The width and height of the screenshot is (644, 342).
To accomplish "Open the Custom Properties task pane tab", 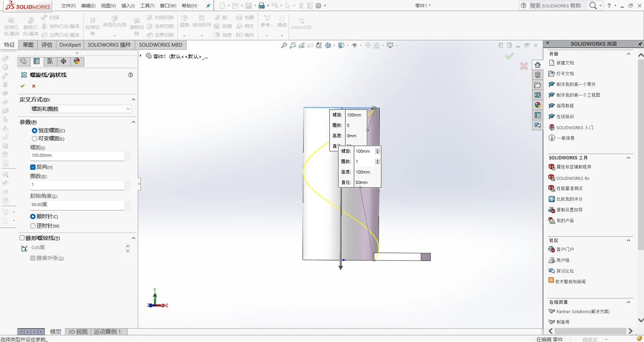I will [x=538, y=115].
